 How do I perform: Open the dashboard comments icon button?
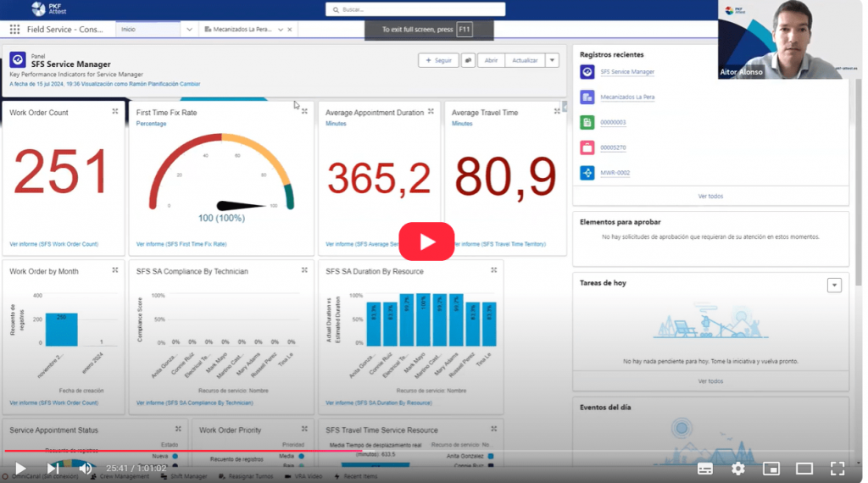coord(468,60)
